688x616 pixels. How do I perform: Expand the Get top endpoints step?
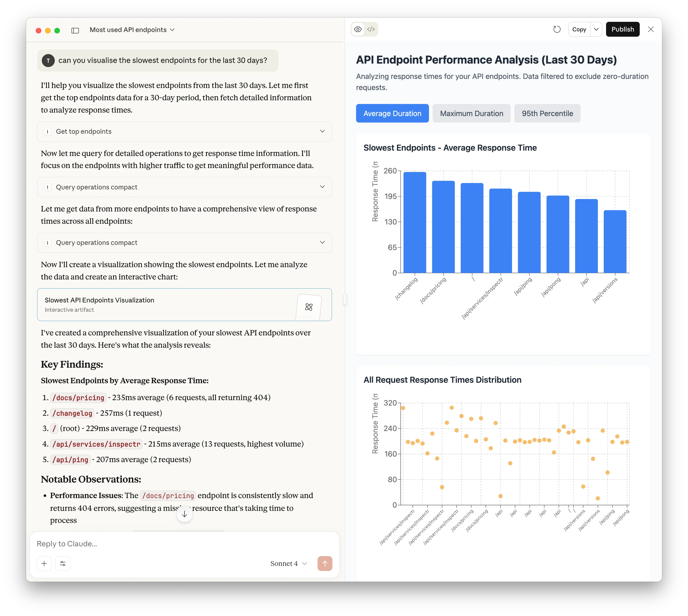pos(184,131)
